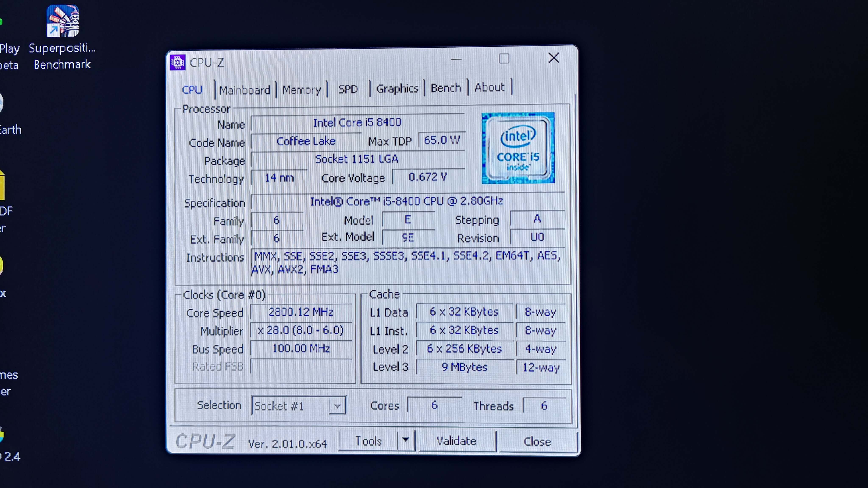The height and width of the screenshot is (488, 868).
Task: Switch to the Mainboard tab
Action: tap(245, 90)
